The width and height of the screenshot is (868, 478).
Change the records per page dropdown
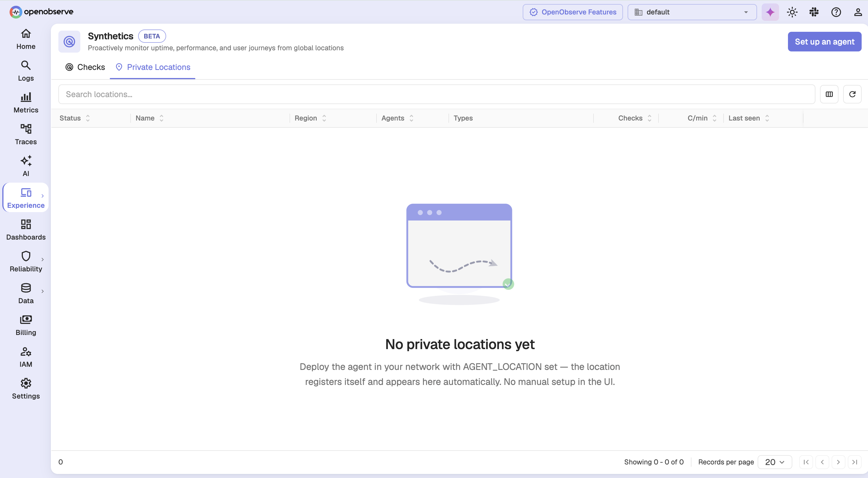[x=775, y=462]
